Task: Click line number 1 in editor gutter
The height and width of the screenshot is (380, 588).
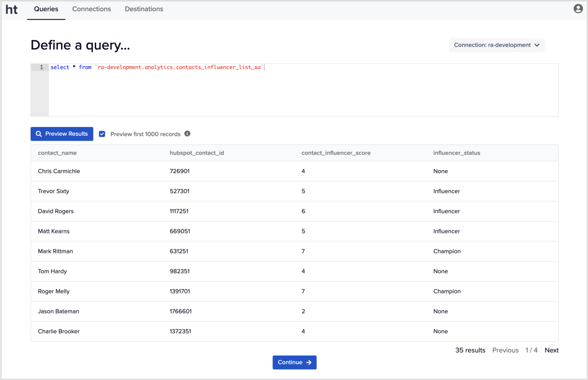Action: click(41, 67)
